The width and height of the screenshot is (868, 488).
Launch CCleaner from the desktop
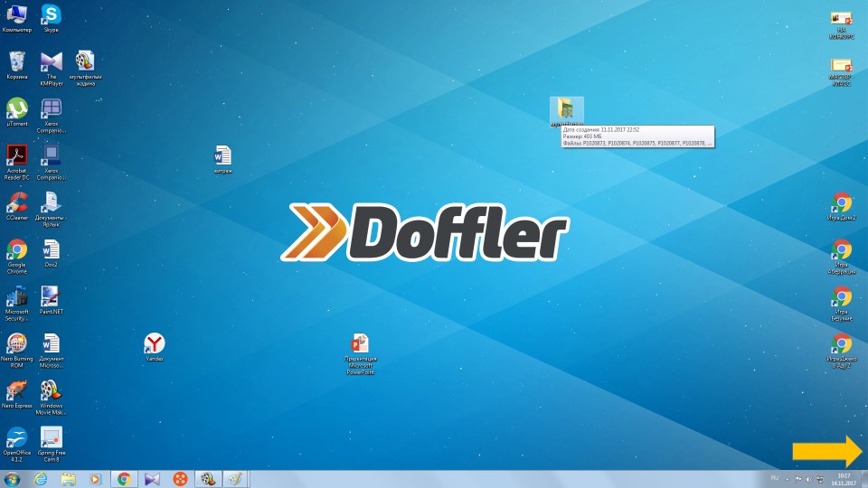click(16, 206)
